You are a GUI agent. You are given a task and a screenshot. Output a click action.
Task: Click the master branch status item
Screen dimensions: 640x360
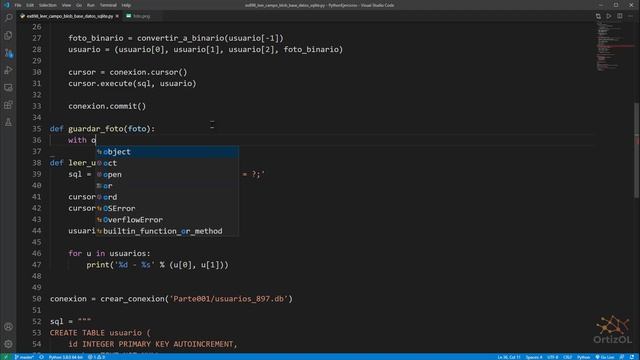(x=24, y=357)
